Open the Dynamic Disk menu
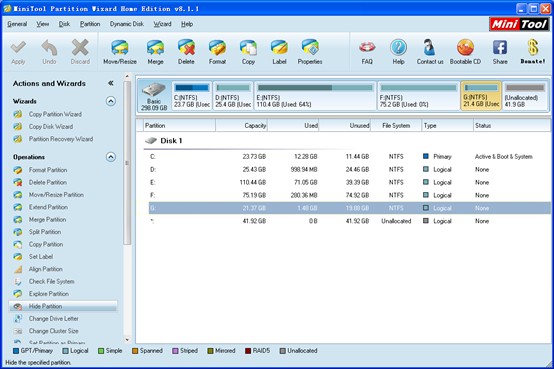Screen dimensions: 554x369 click(x=126, y=24)
